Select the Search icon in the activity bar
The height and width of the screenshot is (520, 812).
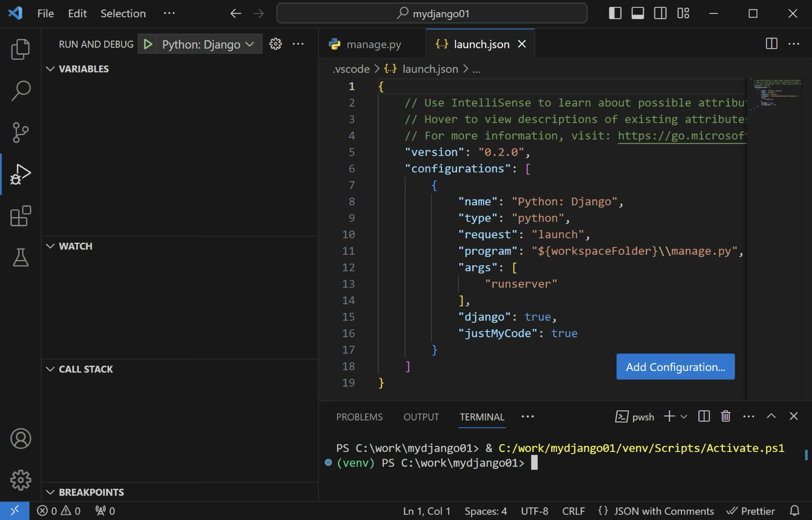click(20, 90)
